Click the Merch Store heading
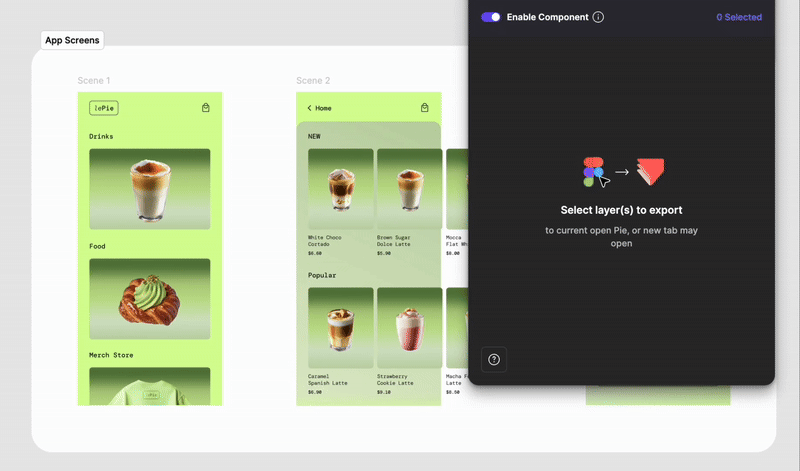The image size is (800, 471). coord(111,355)
